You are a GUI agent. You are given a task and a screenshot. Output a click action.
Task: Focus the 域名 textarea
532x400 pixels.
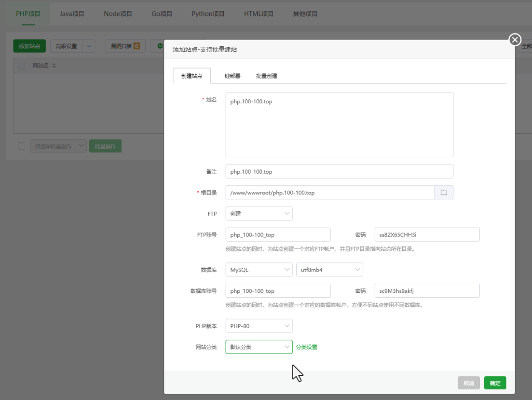point(339,125)
